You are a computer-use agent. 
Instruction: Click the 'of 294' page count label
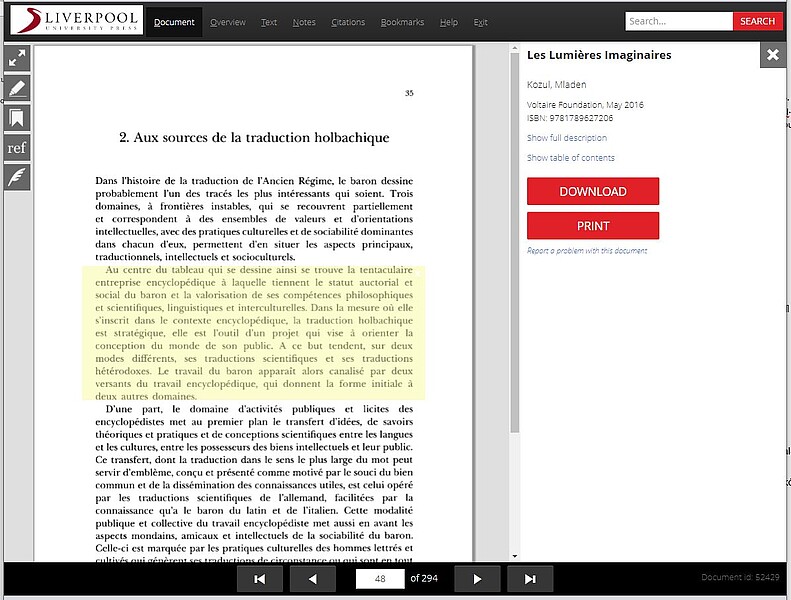click(x=424, y=578)
